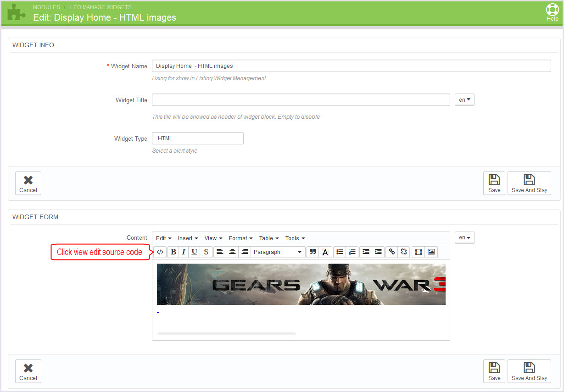Click Save And Stay in Widget Info

pyautogui.click(x=529, y=183)
